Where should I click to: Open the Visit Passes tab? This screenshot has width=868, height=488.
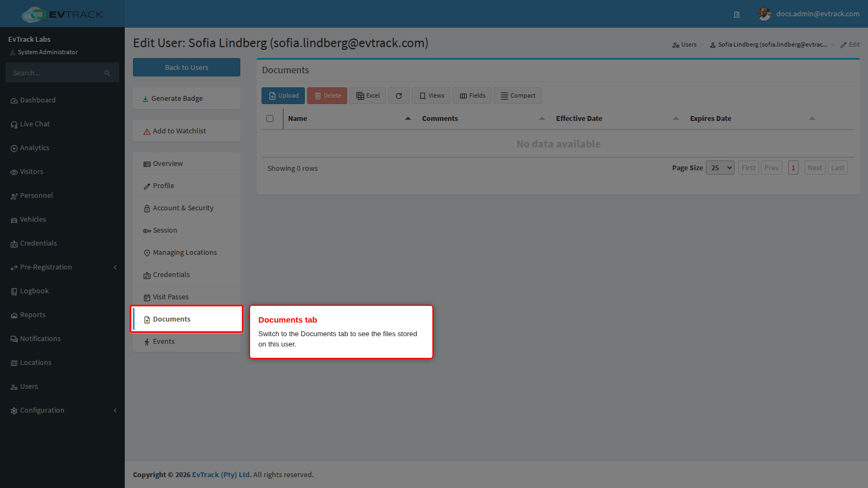click(x=187, y=297)
